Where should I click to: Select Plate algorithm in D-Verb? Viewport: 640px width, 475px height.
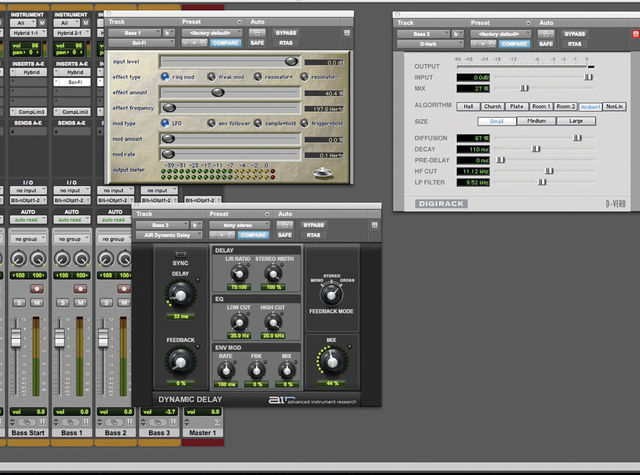[x=516, y=107]
